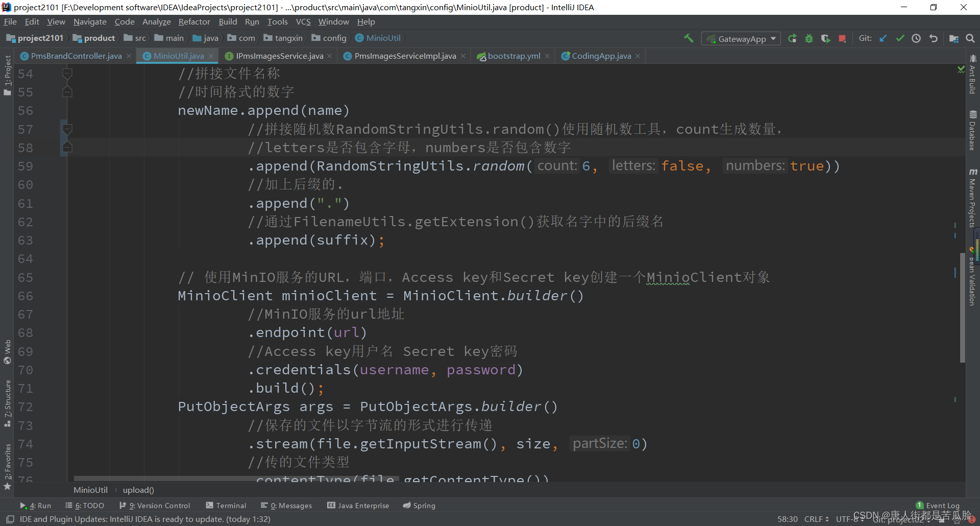Open the Spring tool window
980x526 pixels.
point(419,506)
